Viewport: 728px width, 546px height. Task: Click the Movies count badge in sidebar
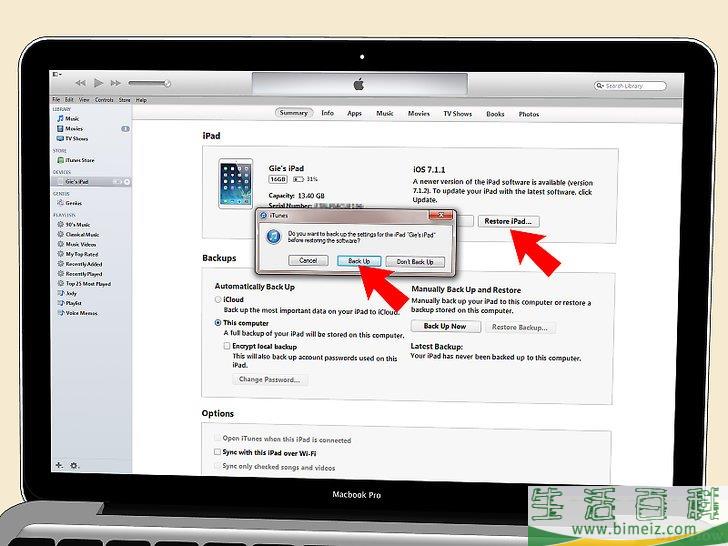[125, 129]
